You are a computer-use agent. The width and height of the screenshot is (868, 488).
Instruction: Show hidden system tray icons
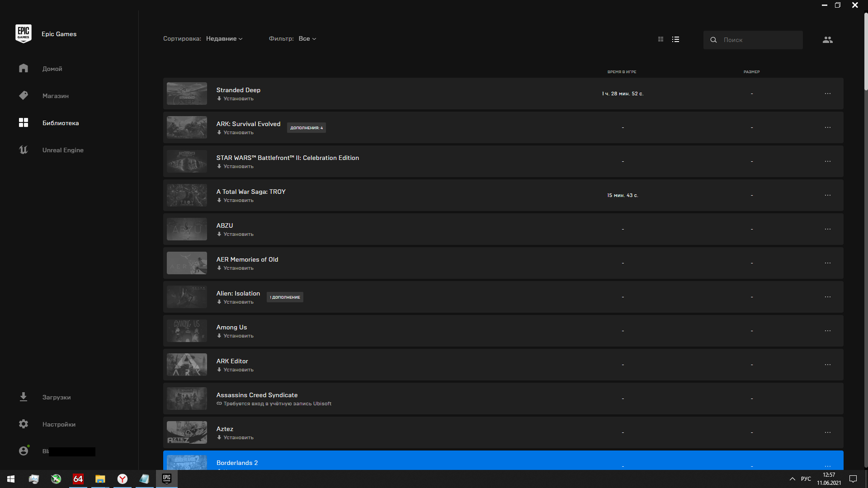click(792, 479)
